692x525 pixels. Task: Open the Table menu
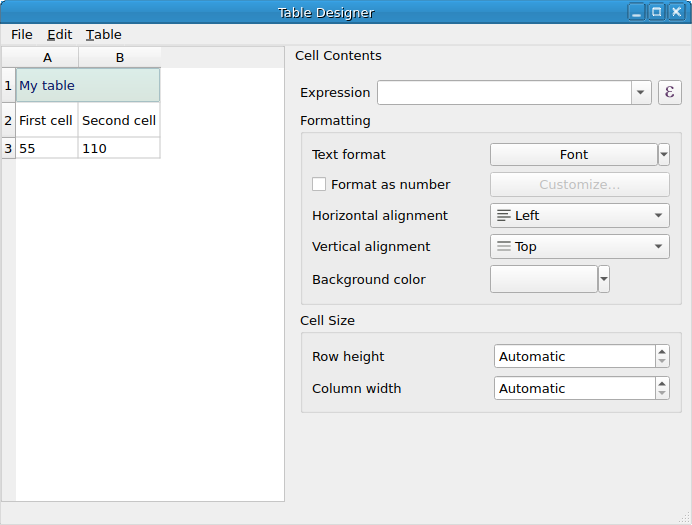[x=104, y=35]
